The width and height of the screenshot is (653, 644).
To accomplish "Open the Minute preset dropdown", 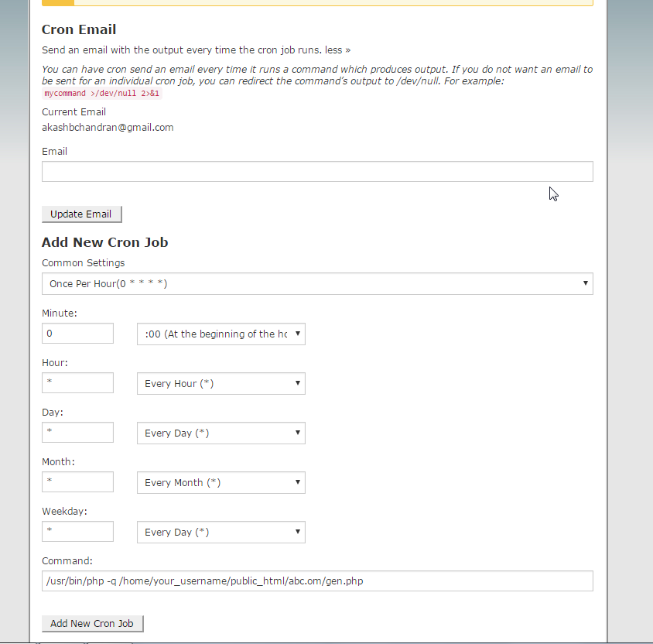I will tap(221, 334).
